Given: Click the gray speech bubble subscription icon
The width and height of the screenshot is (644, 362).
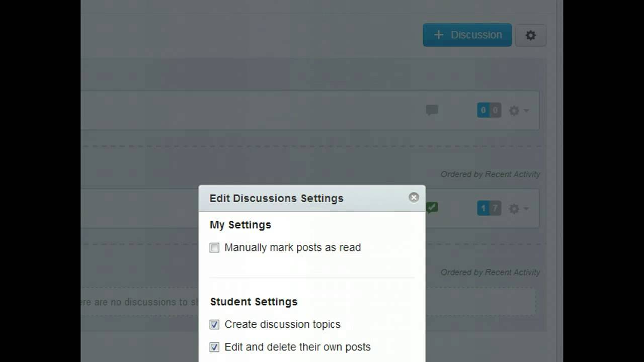Looking at the screenshot, I should [432, 110].
